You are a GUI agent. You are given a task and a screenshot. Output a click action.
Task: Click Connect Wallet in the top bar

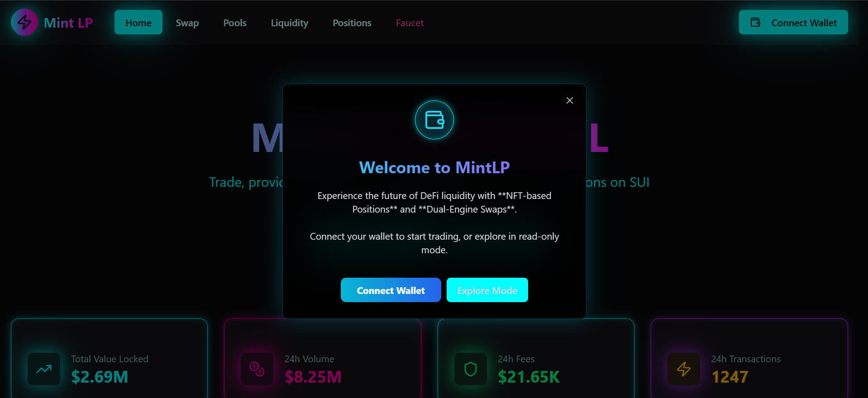[x=793, y=22]
